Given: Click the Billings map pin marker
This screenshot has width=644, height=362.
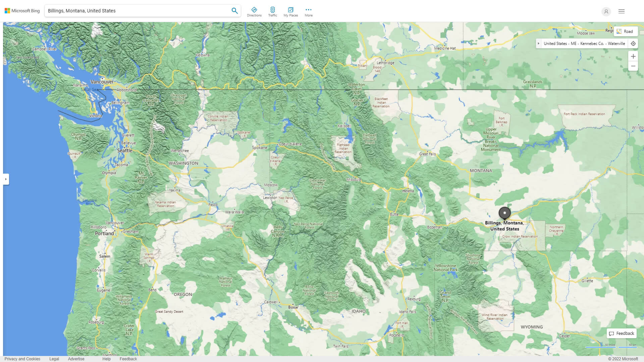Looking at the screenshot, I should pyautogui.click(x=504, y=213).
